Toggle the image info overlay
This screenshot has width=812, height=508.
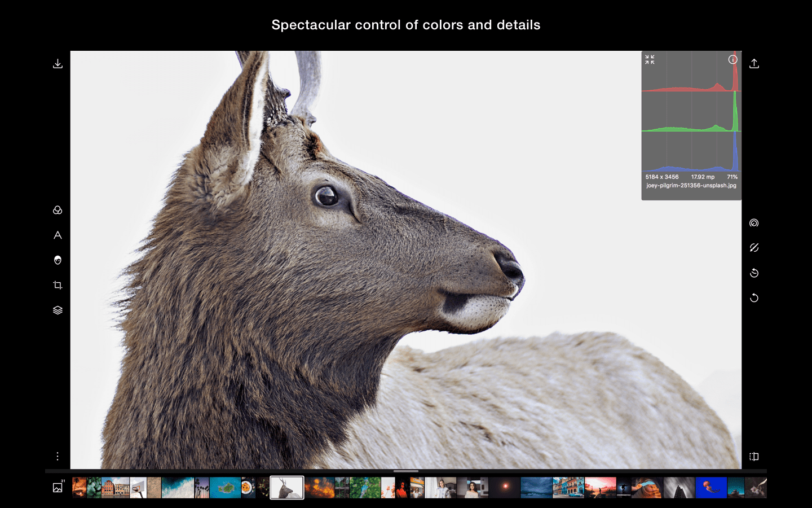732,59
